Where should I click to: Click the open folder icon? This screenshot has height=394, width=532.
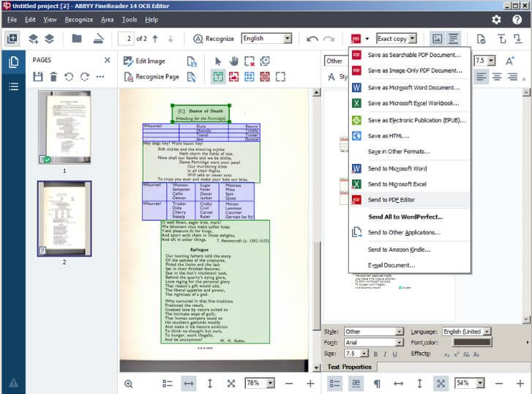[77, 38]
